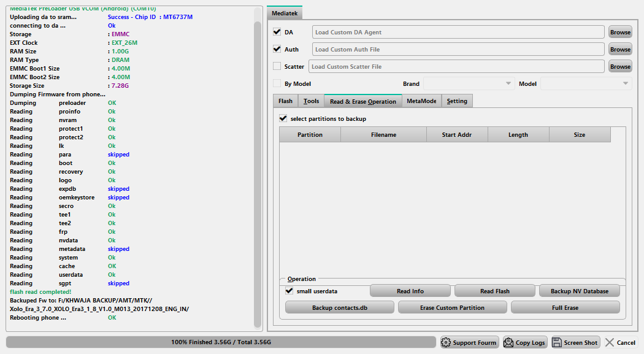This screenshot has width=644, height=354.
Task: Click the 'Dumping Firmware from phone...' line
Action: [x=58, y=94]
